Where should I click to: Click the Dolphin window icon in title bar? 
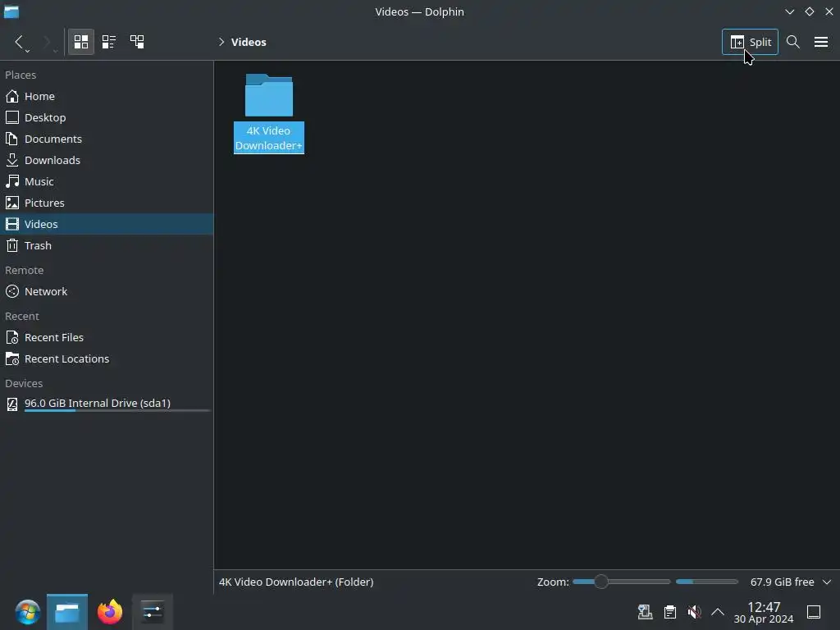pos(11,11)
